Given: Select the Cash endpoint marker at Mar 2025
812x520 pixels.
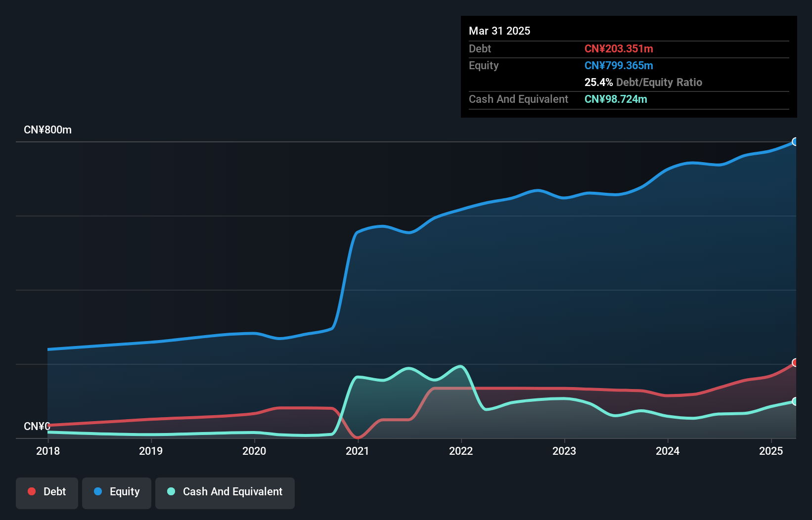Looking at the screenshot, I should pos(795,401).
